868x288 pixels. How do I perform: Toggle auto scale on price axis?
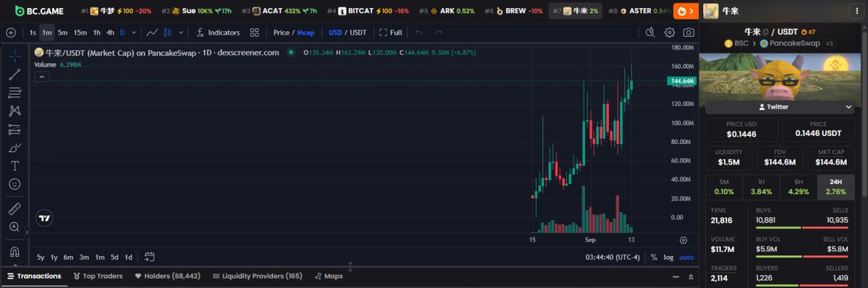click(686, 257)
